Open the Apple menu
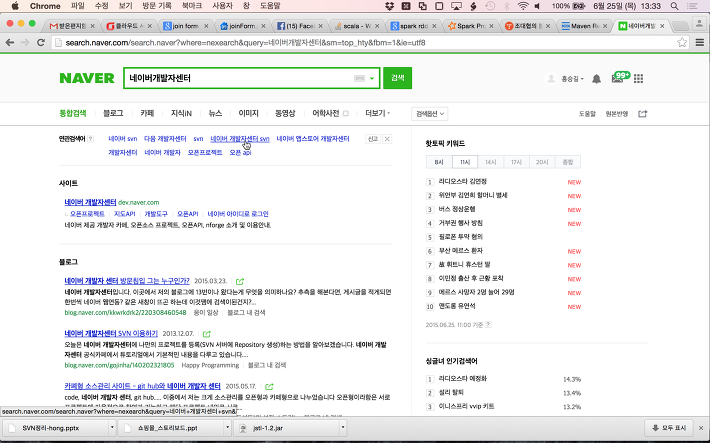This screenshot has height=443, width=710. [14, 6]
